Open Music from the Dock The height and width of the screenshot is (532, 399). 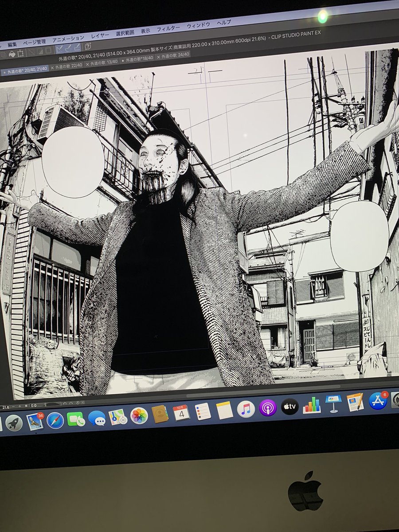(x=246, y=409)
